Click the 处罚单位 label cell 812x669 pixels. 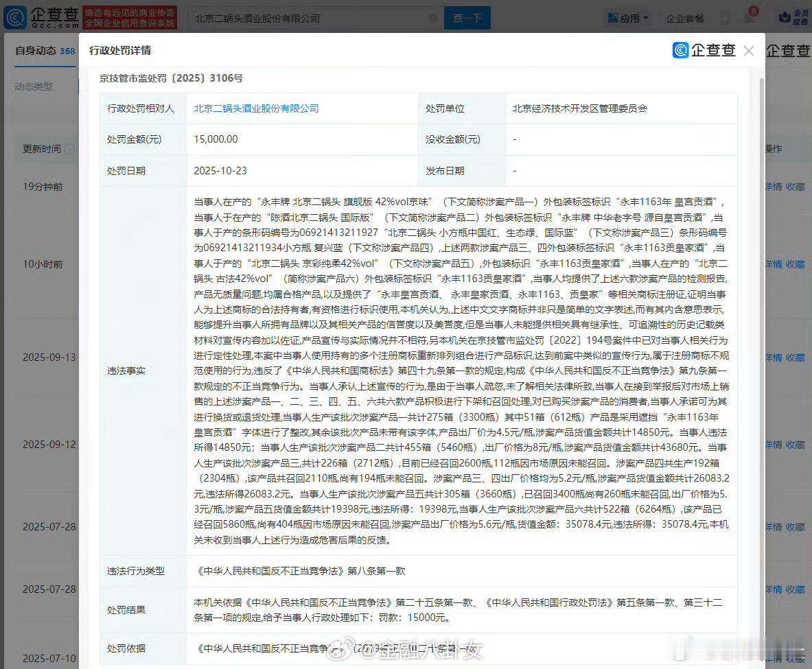(461, 108)
